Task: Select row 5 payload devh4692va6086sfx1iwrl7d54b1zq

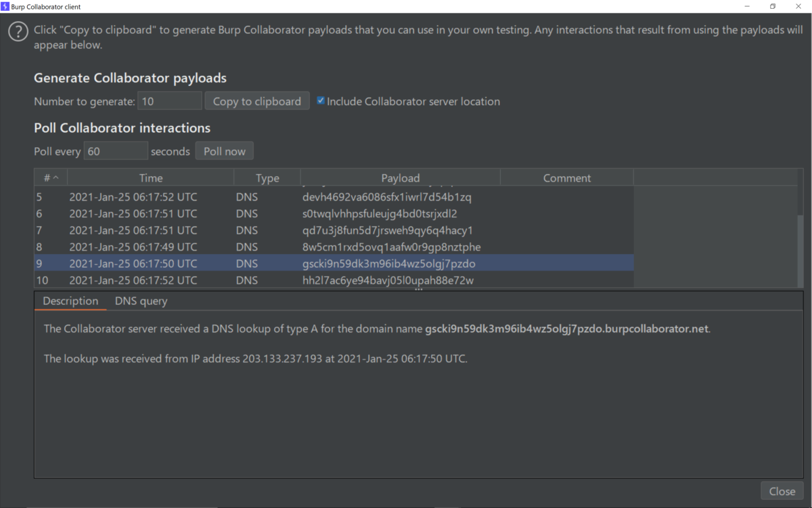Action: tap(387, 197)
